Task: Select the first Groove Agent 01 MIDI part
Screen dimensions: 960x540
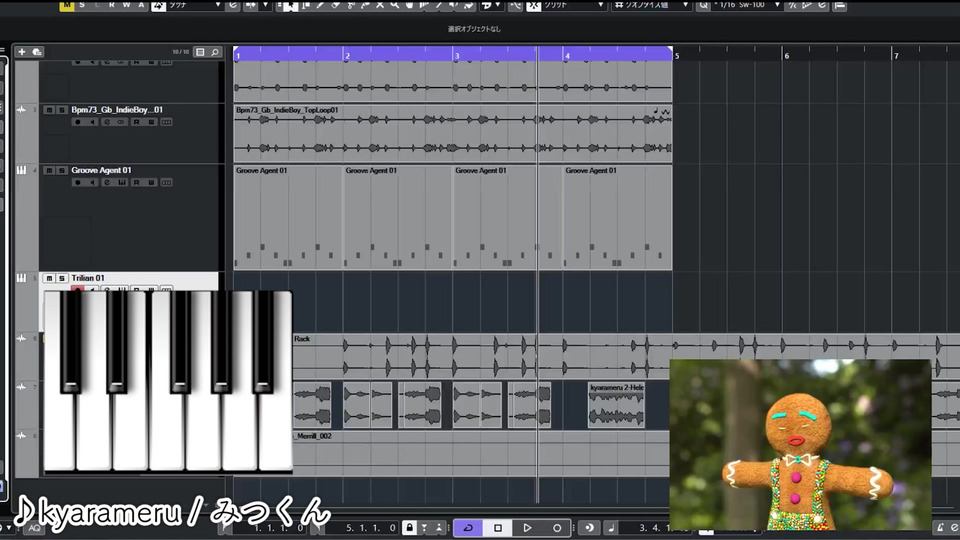Action: [x=288, y=217]
